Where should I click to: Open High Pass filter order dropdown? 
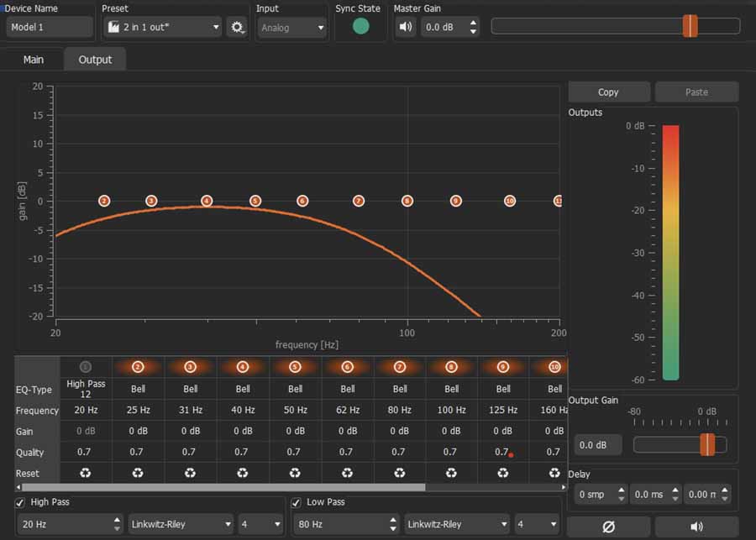point(261,524)
